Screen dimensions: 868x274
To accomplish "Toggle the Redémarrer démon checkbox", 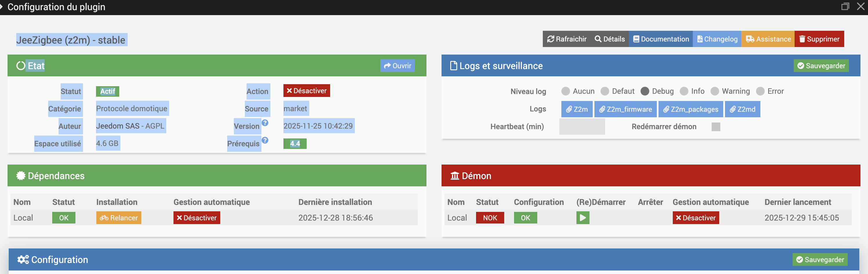I will (x=716, y=127).
